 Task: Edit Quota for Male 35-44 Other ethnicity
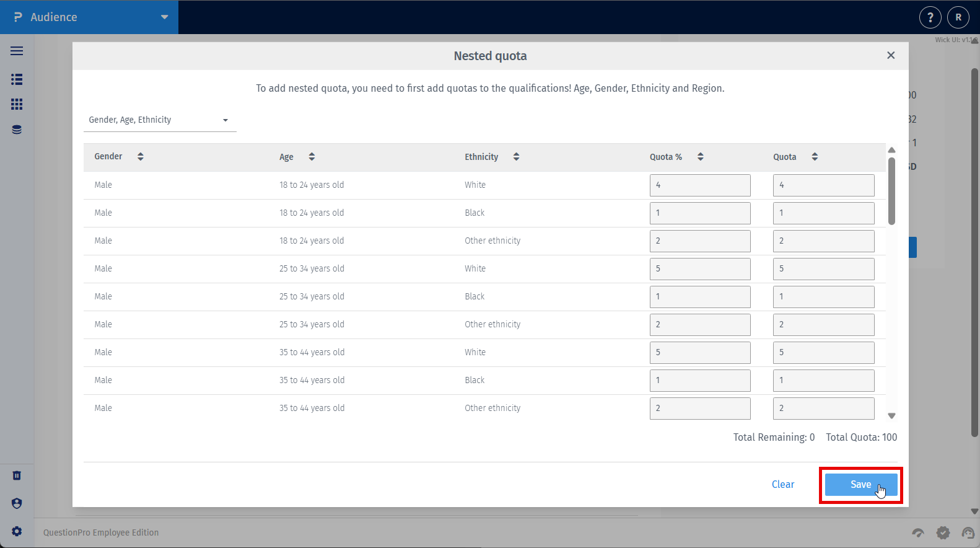824,409
